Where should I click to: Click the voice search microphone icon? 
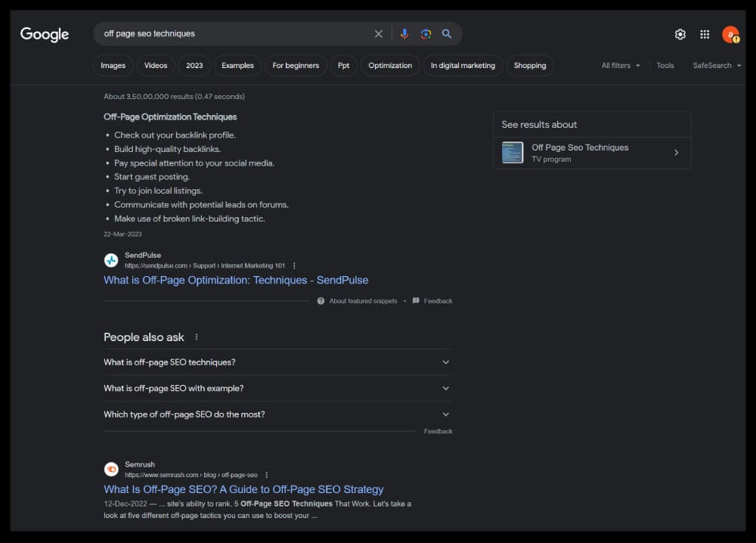pos(404,34)
